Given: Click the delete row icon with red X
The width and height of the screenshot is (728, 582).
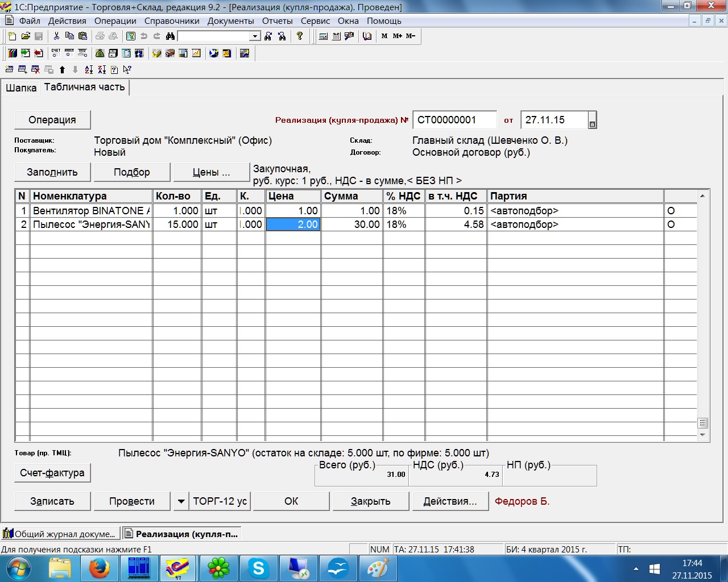Looking at the screenshot, I should pyautogui.click(x=35, y=70).
